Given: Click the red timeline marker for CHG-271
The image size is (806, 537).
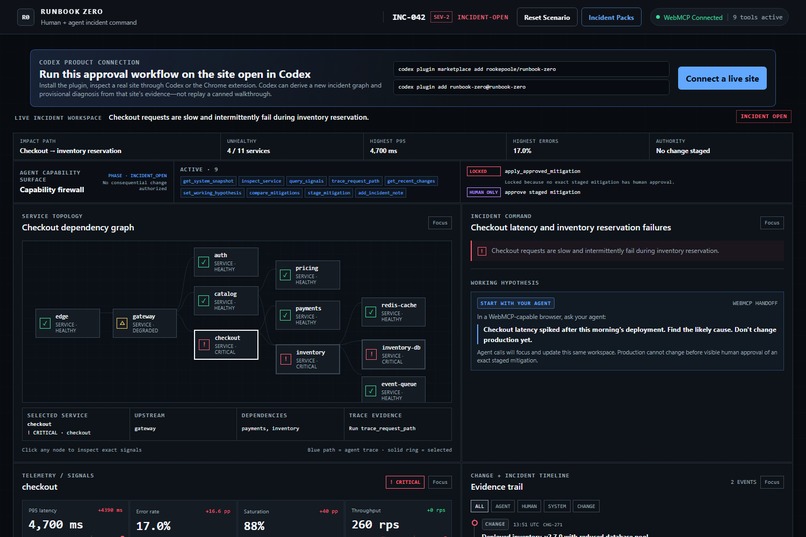Looking at the screenshot, I should click(474, 523).
